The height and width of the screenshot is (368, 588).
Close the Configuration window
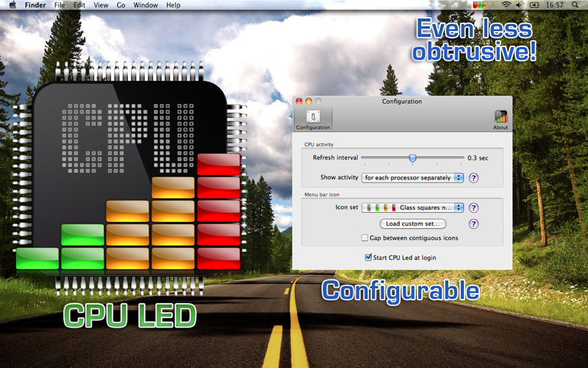point(299,101)
